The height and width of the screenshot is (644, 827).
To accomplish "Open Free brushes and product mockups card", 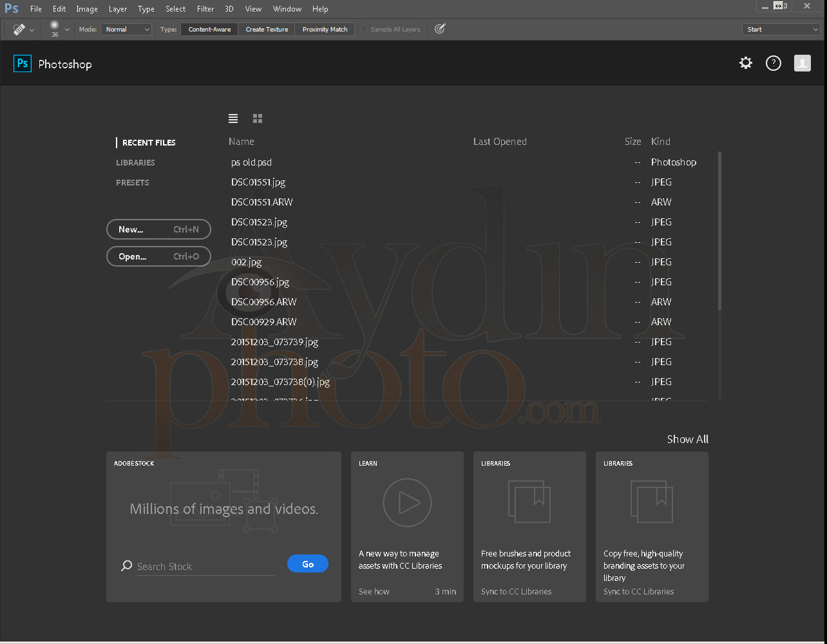I will [529, 527].
